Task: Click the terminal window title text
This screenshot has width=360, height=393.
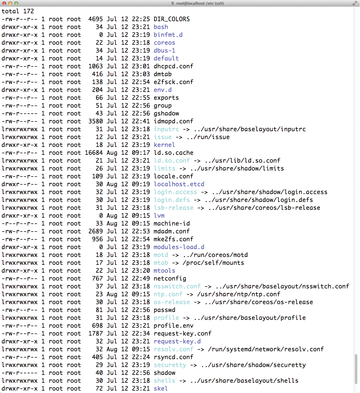Action: [x=197, y=3]
